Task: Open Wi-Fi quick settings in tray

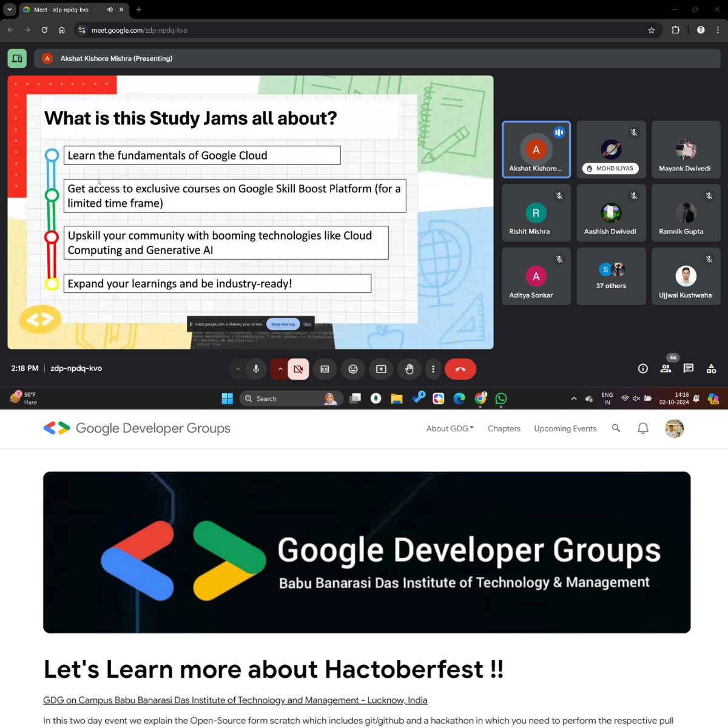Action: (625, 399)
